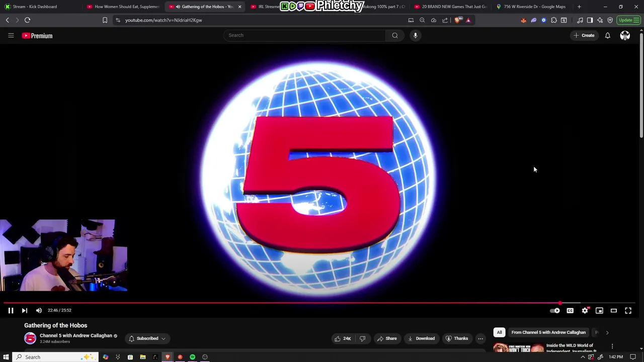Open Subscribed notification dropdown
The height and width of the screenshot is (362, 644).
coord(147,338)
